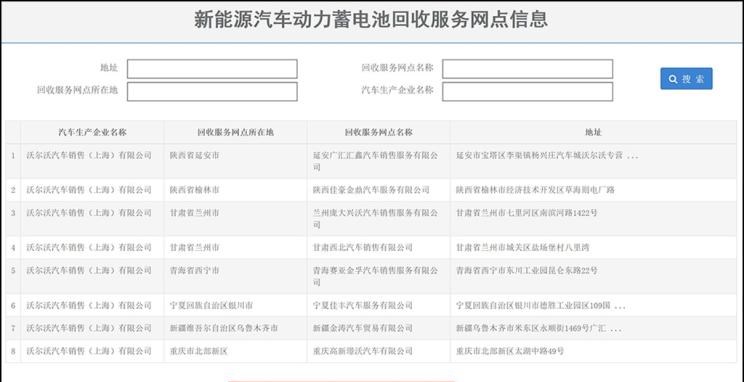Click location cell 陕西省延安市

195,155
